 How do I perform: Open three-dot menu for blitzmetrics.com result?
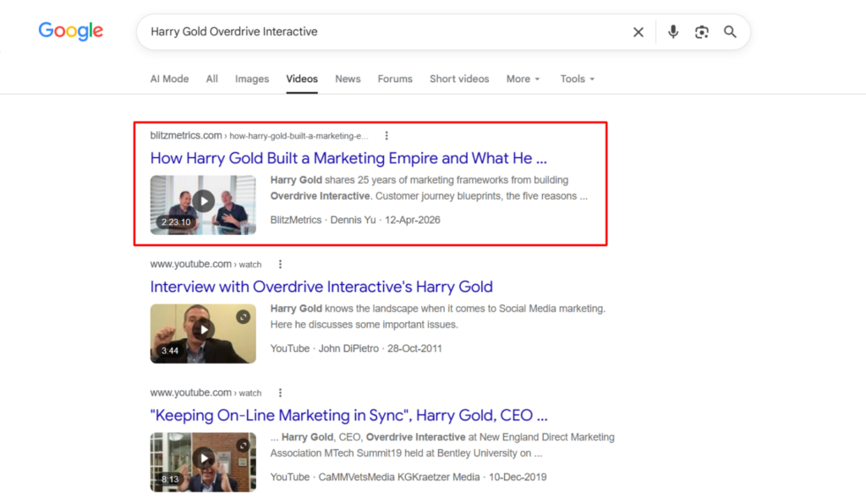click(x=386, y=136)
